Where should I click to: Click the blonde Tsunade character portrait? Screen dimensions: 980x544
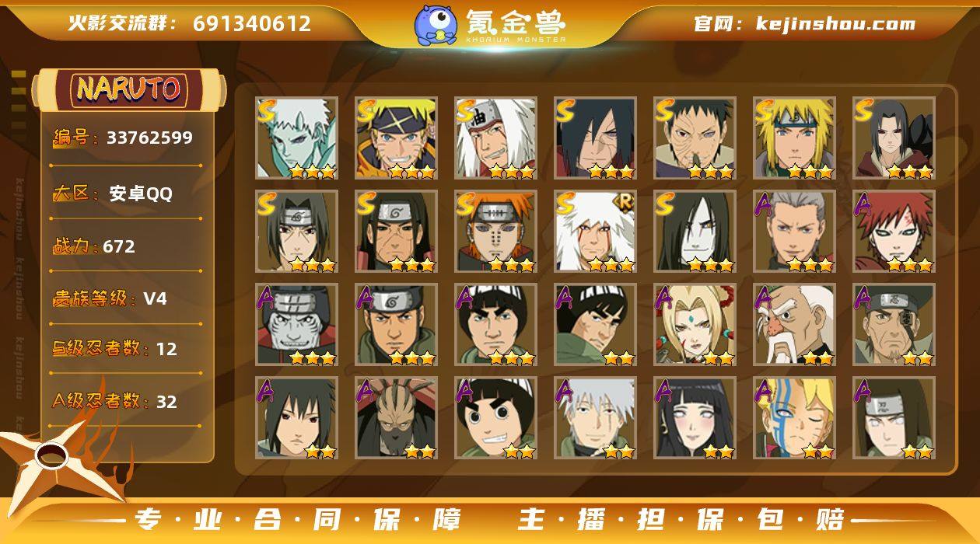[x=695, y=324]
